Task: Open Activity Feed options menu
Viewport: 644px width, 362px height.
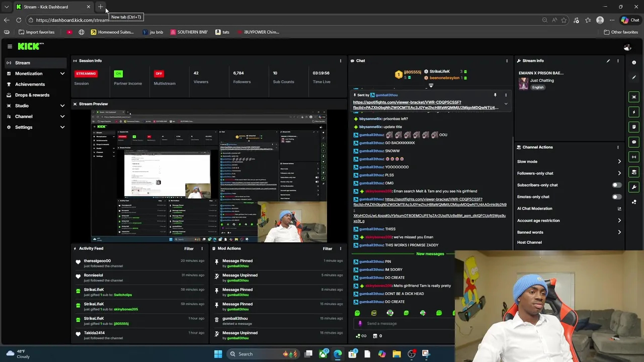Action: (x=202, y=248)
